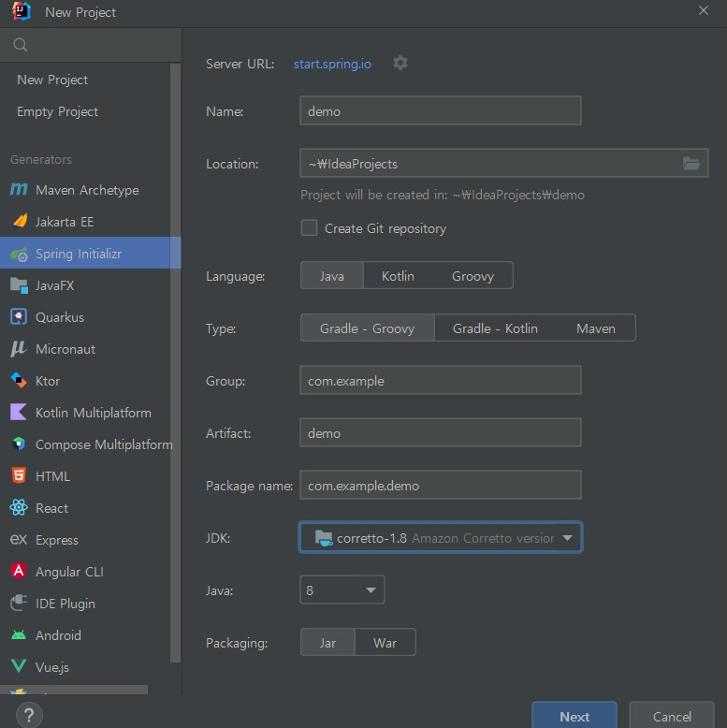Close the New Project dialog
727x728 pixels.
coord(704,10)
